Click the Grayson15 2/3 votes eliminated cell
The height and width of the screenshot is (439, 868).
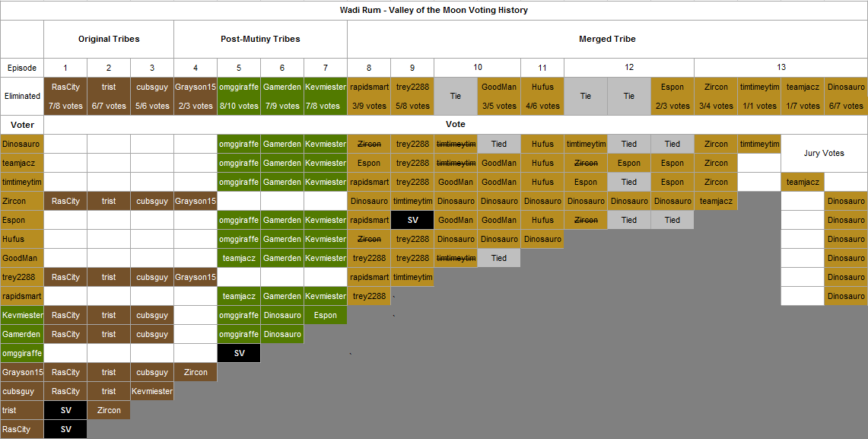pos(196,96)
